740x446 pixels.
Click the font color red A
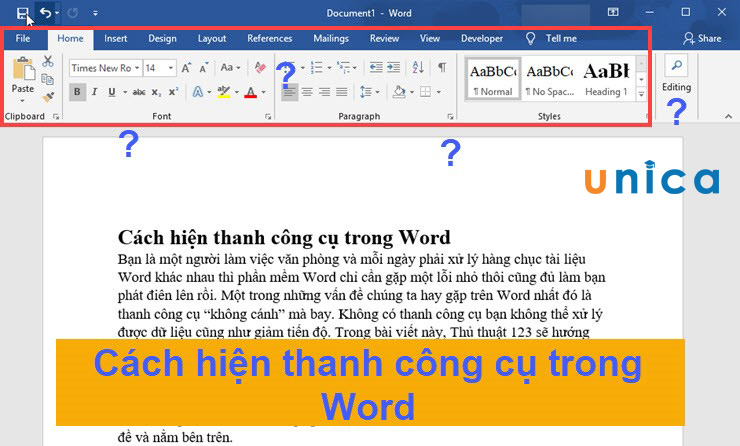[x=249, y=92]
